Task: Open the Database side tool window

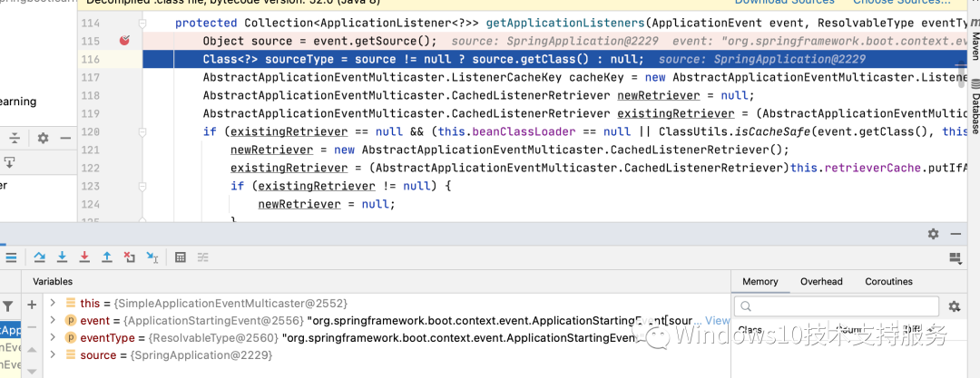Action: [x=975, y=106]
